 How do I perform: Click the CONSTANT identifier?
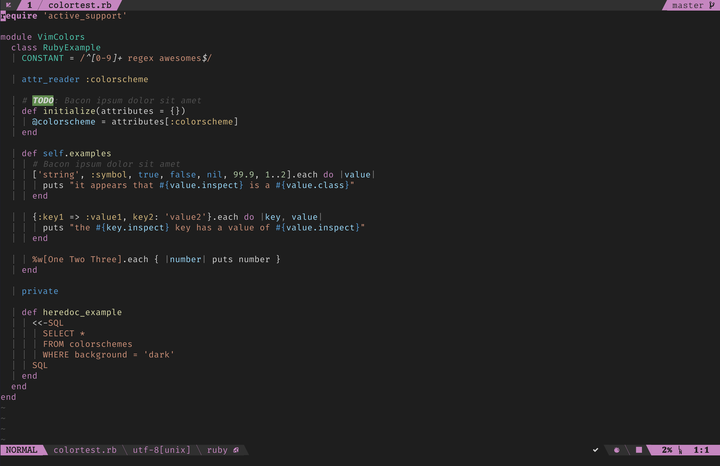[43, 58]
